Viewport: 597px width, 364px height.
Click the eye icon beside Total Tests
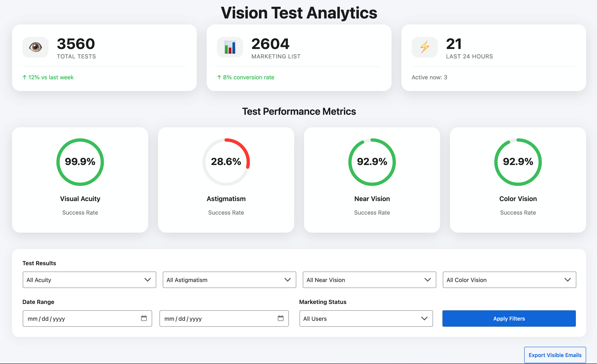click(35, 47)
